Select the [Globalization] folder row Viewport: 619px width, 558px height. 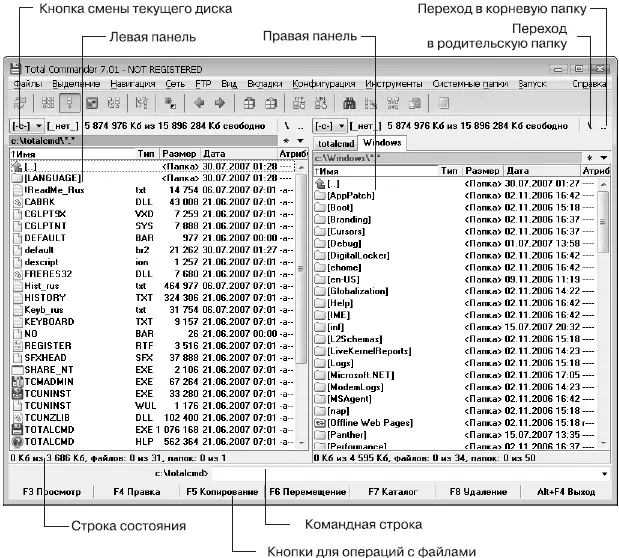click(x=455, y=291)
